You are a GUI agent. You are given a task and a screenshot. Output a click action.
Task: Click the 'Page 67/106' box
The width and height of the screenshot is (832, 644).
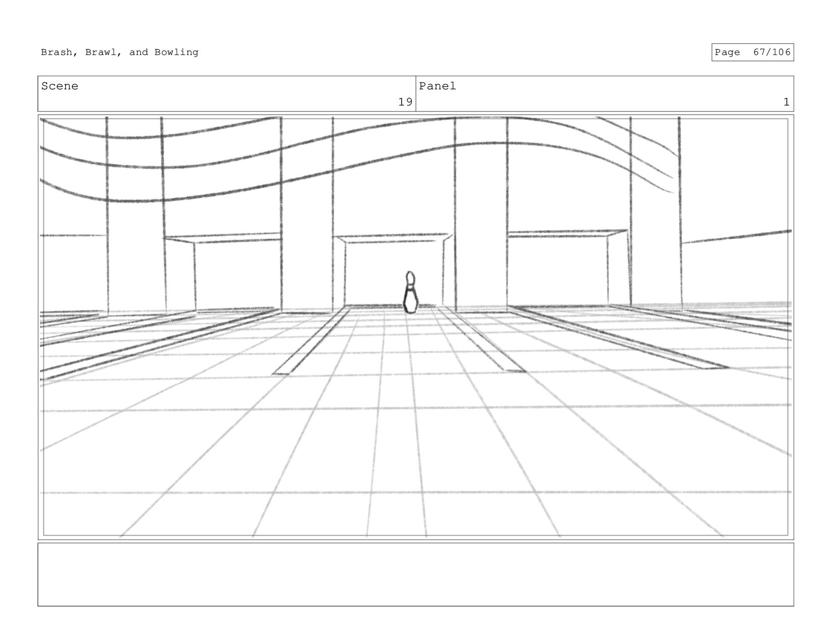(x=752, y=52)
